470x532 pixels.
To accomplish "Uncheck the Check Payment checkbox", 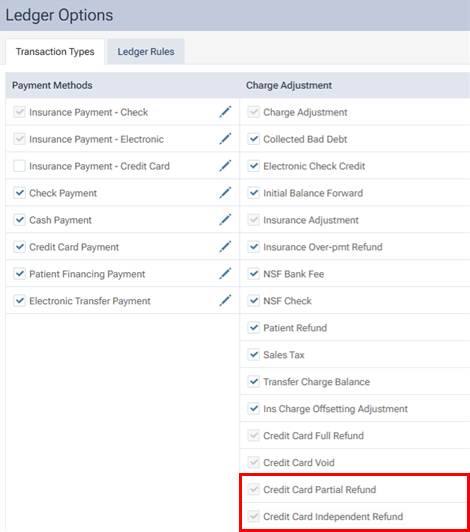I will coord(19,193).
